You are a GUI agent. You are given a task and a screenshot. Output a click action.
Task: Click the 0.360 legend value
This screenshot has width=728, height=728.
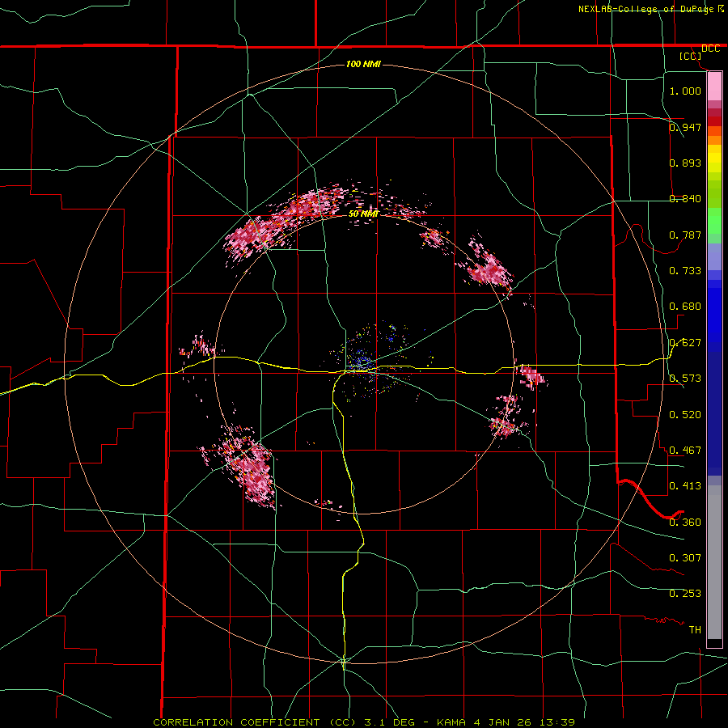[685, 523]
